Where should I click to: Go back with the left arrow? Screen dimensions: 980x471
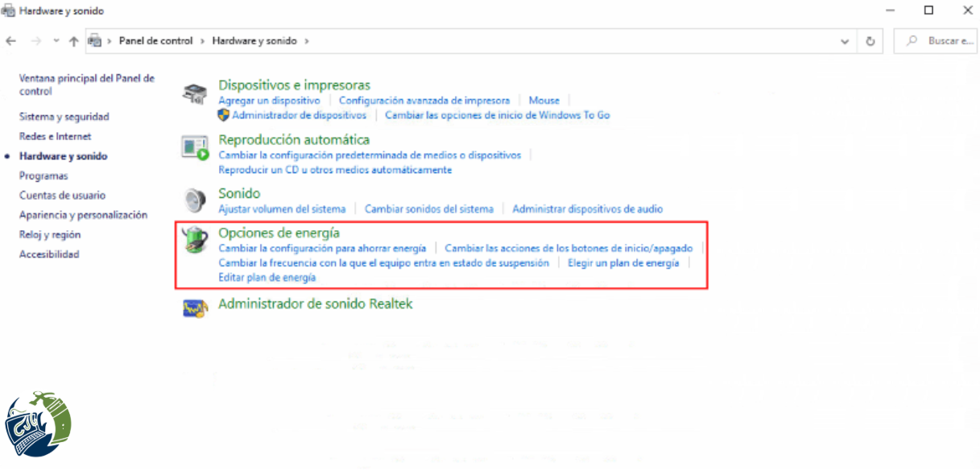coord(11,41)
